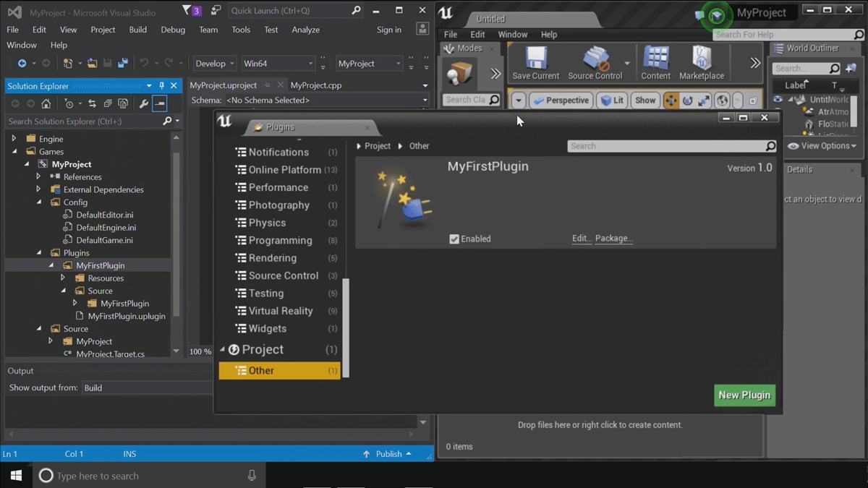The image size is (868, 488).
Task: Click the Marketplace icon in Unreal toolbar
Action: coord(701,63)
